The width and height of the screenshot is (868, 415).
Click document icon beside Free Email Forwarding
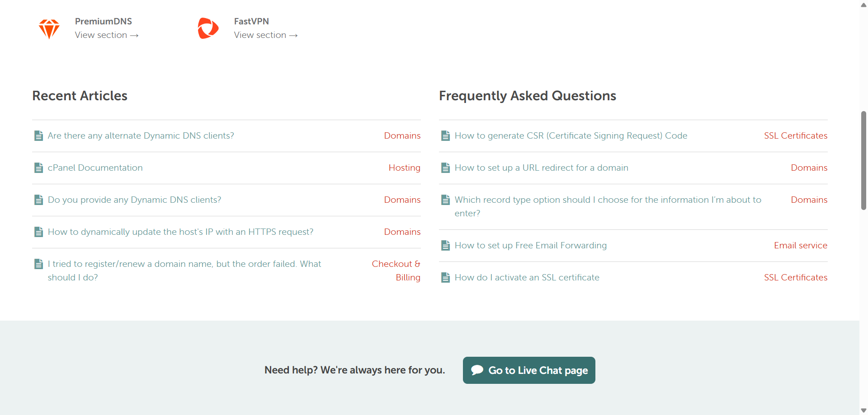coord(446,246)
